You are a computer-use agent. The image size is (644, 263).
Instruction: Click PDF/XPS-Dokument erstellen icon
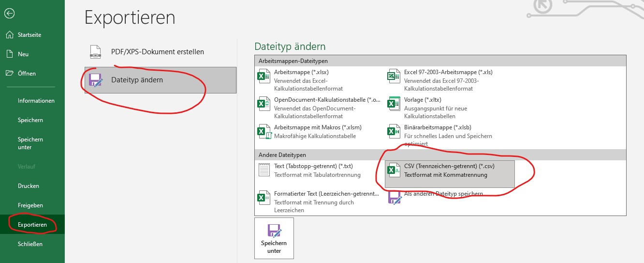tap(95, 52)
